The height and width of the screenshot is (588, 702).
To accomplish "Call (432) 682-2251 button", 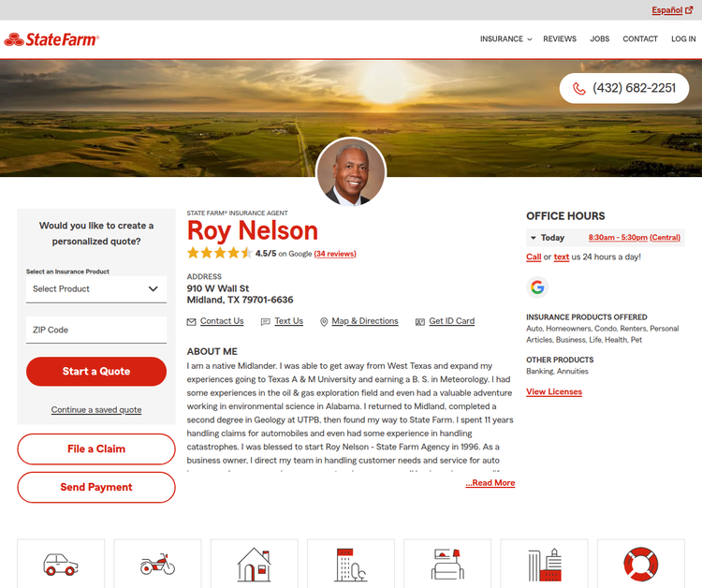I will click(x=624, y=88).
